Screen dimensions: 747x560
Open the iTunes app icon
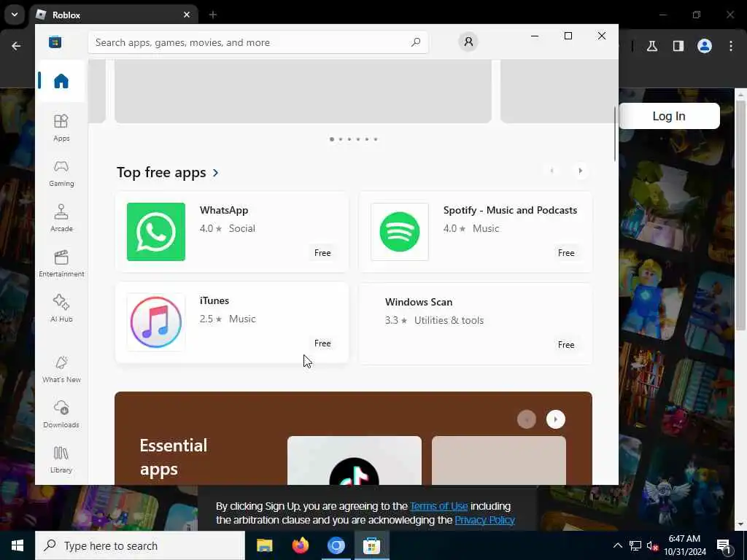click(156, 322)
